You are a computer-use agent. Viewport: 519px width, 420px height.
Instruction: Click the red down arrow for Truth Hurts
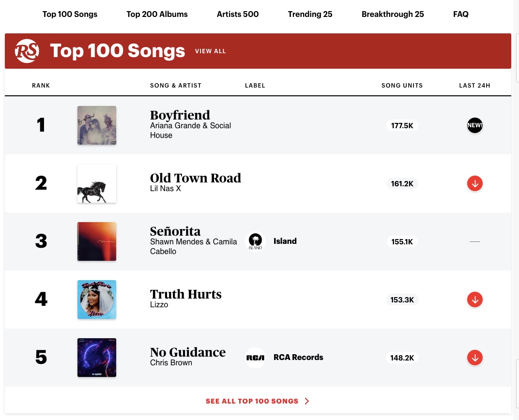474,300
